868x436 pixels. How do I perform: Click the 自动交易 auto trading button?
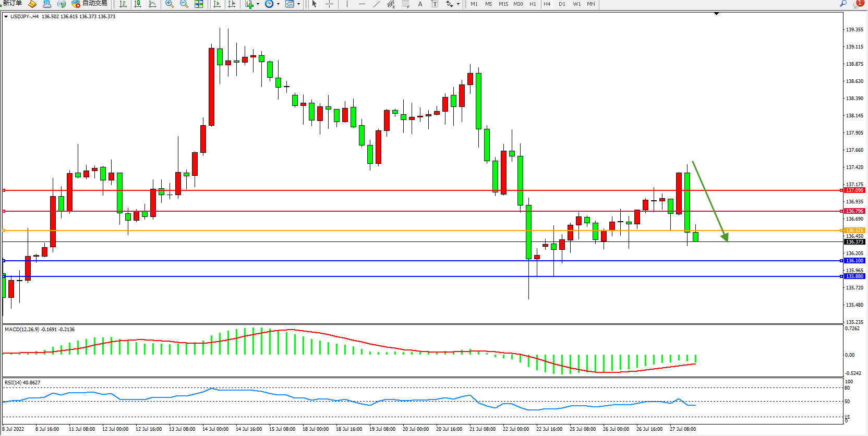pyautogui.click(x=90, y=4)
